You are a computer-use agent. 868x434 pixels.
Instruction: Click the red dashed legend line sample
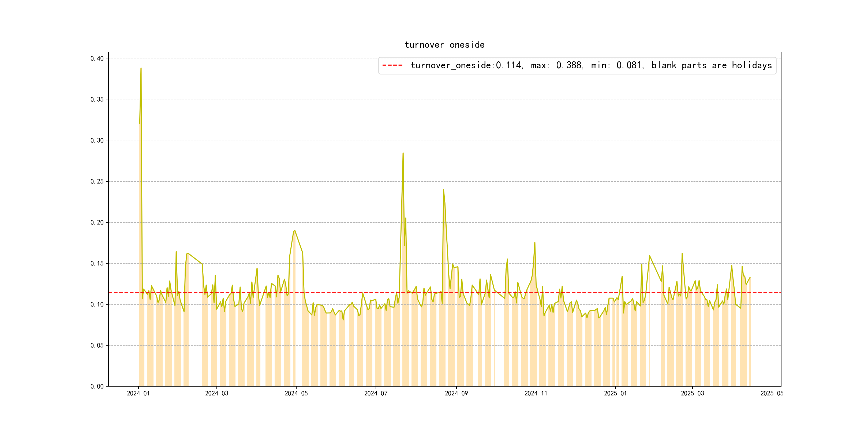click(x=392, y=65)
